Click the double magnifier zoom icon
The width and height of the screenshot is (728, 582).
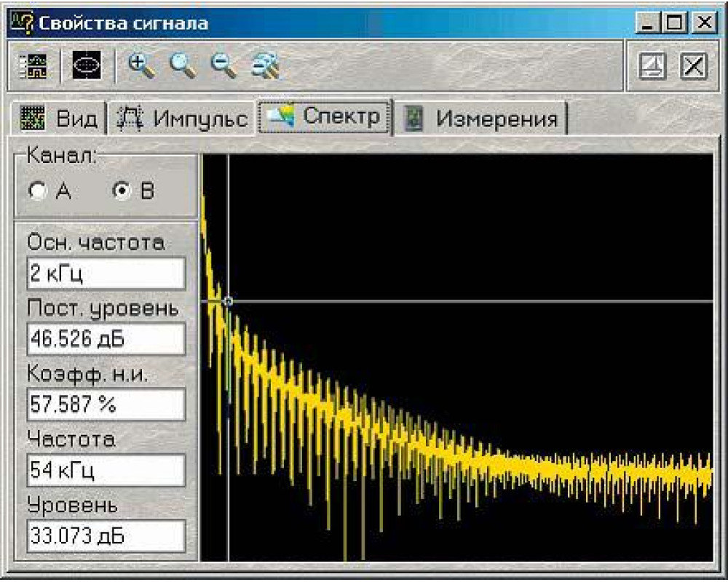pyautogui.click(x=266, y=66)
